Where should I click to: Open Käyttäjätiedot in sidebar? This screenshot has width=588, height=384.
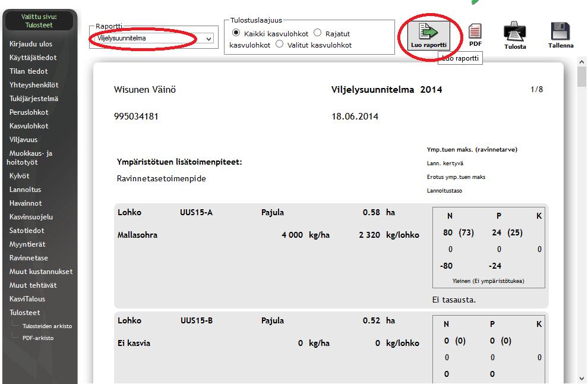coord(33,58)
